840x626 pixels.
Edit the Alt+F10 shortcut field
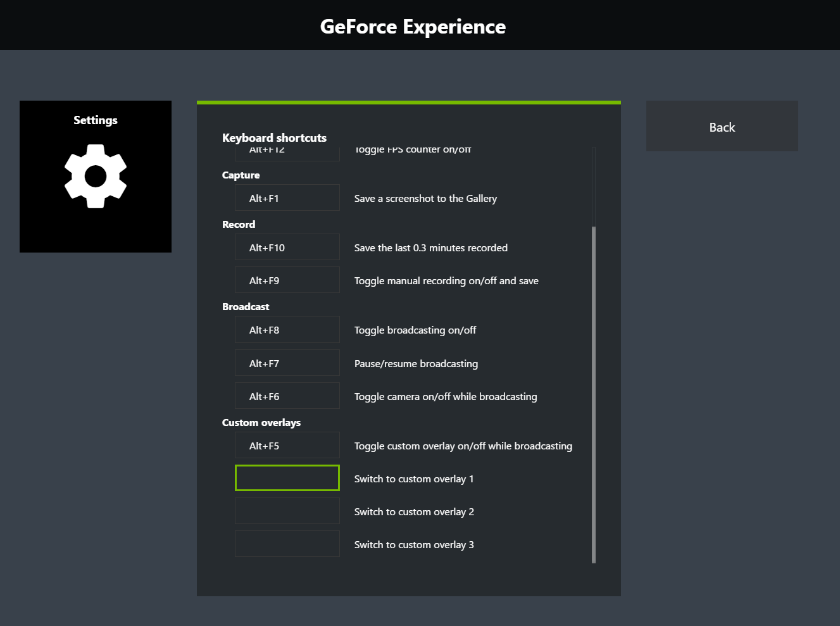287,247
